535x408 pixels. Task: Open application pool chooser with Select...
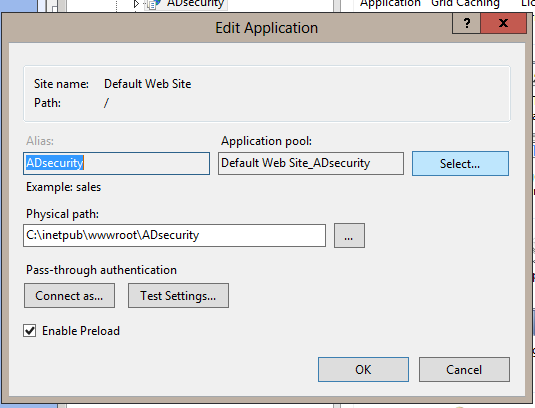click(x=460, y=164)
